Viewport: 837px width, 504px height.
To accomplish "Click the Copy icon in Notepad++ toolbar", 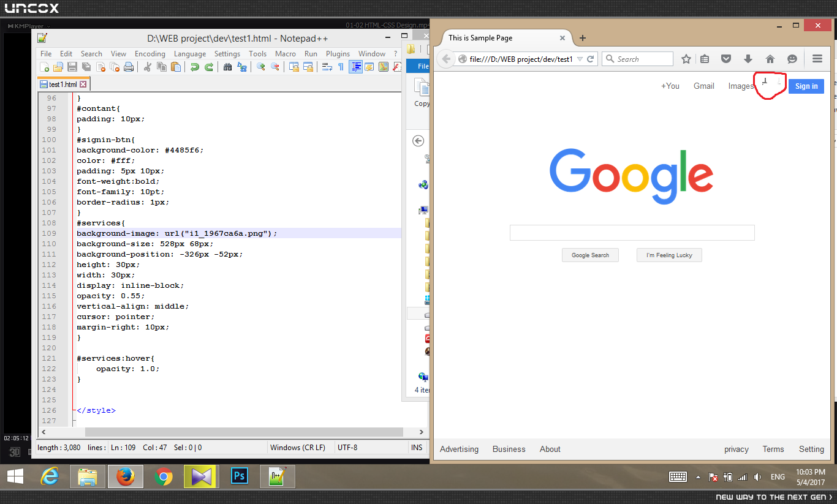I will 162,67.
